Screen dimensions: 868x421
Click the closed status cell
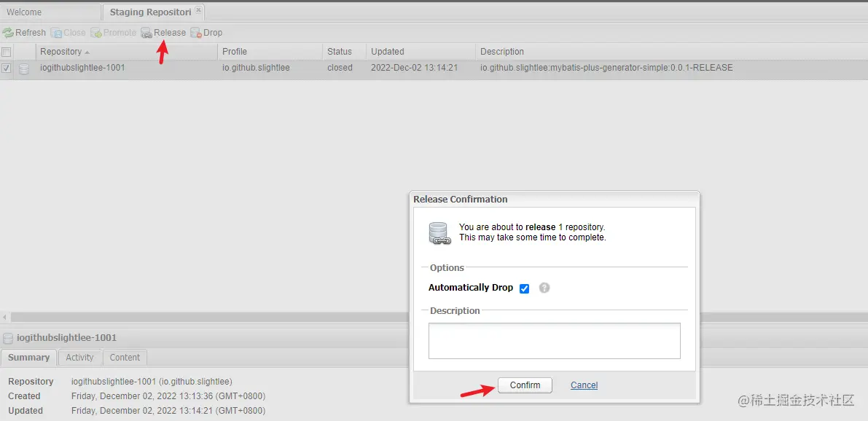tap(340, 68)
